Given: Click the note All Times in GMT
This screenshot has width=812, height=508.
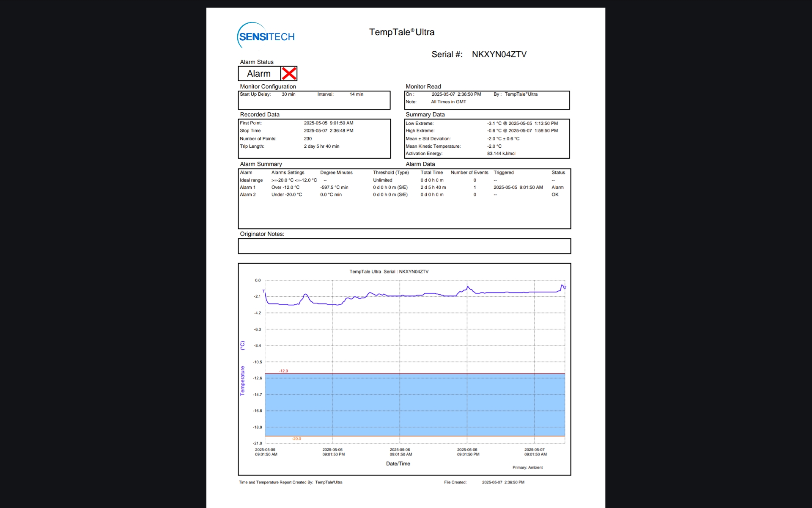Looking at the screenshot, I should tap(448, 102).
